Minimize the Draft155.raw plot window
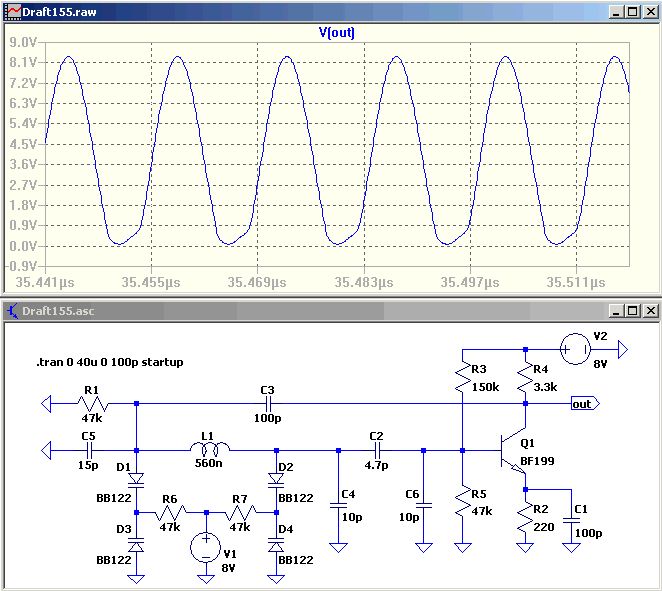 pos(616,12)
